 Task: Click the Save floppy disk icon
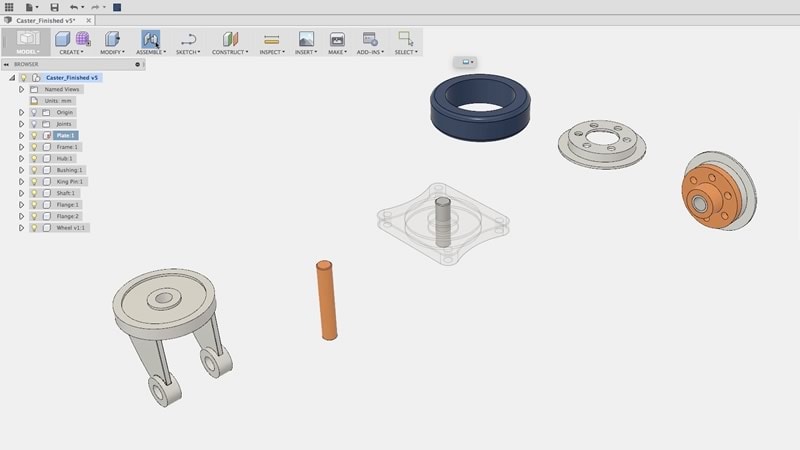pos(54,7)
